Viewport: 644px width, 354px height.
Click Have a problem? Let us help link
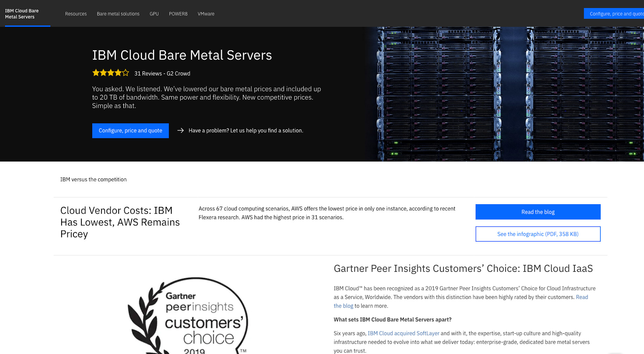pyautogui.click(x=246, y=130)
